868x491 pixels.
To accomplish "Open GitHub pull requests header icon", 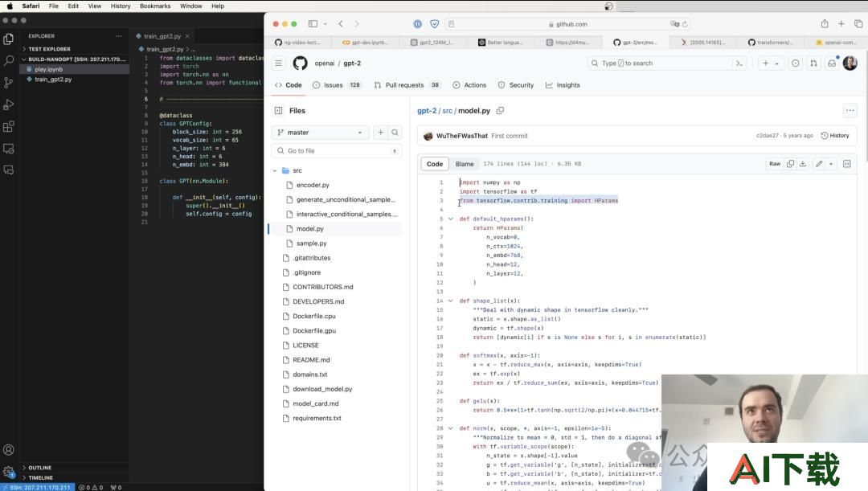I will (813, 63).
